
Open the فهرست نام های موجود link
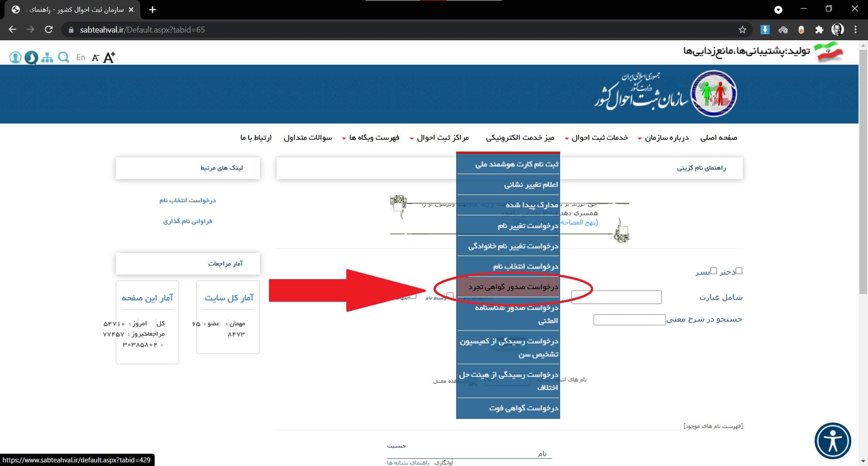tap(713, 426)
